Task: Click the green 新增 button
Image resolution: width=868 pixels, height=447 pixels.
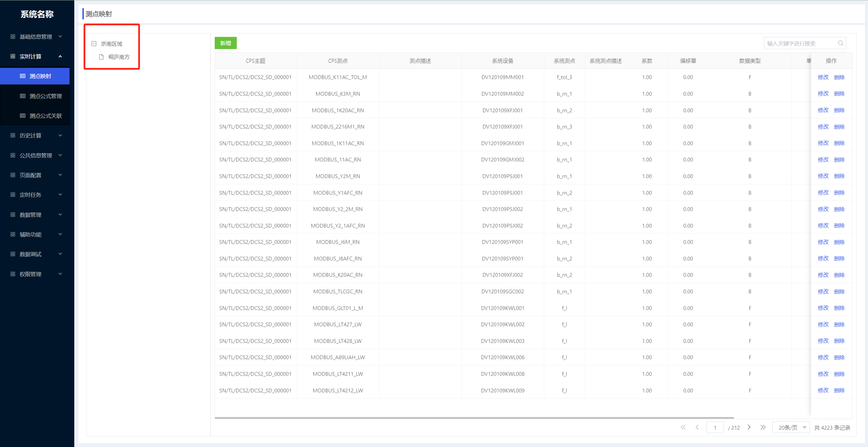Action: tap(226, 43)
